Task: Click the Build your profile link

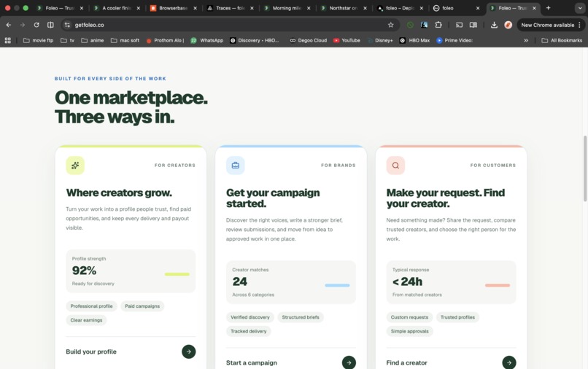Action: tap(91, 351)
